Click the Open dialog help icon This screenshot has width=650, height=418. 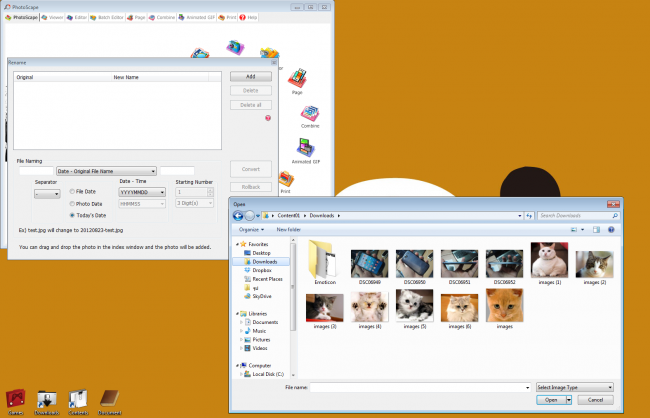point(611,230)
